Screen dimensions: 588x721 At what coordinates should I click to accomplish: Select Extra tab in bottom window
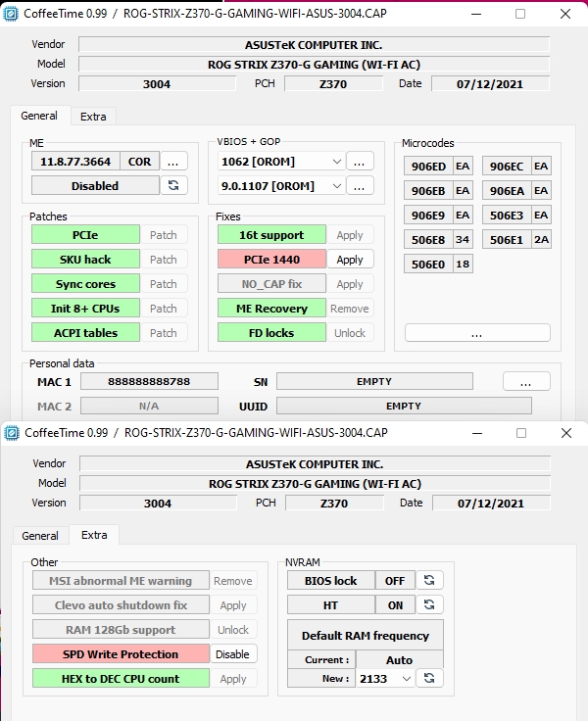[x=94, y=535]
